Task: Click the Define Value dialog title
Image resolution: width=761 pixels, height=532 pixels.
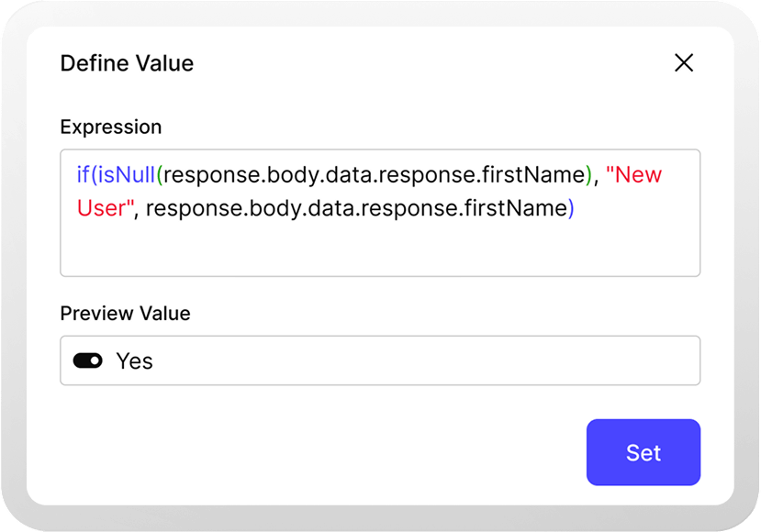Action: (127, 63)
